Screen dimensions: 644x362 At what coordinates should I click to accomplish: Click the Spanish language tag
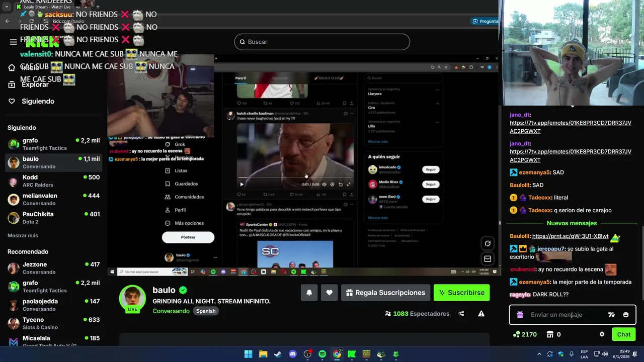206,311
